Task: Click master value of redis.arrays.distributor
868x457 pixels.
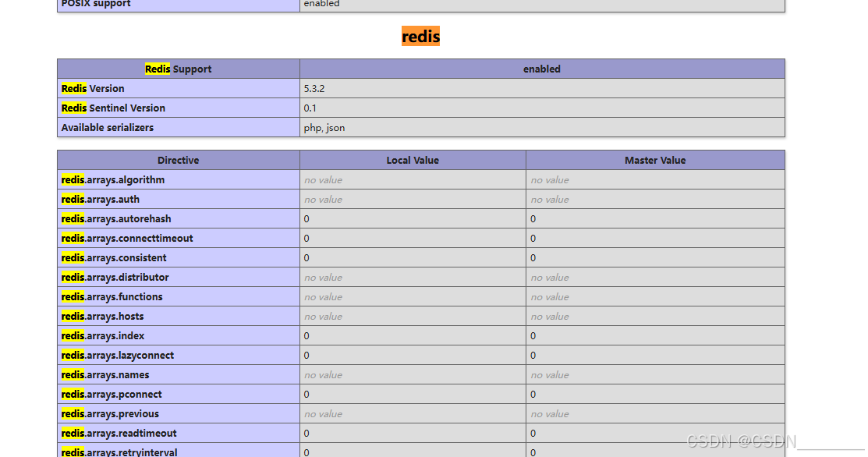Action: point(655,277)
